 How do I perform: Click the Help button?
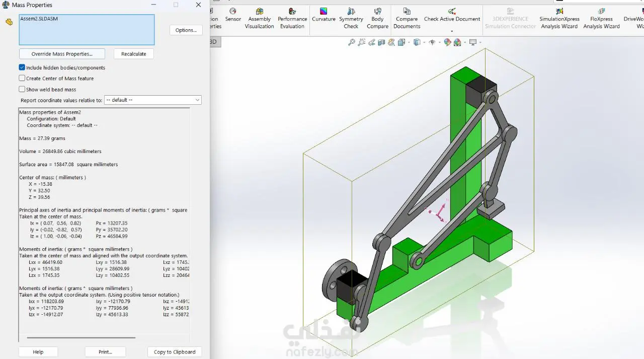point(38,352)
